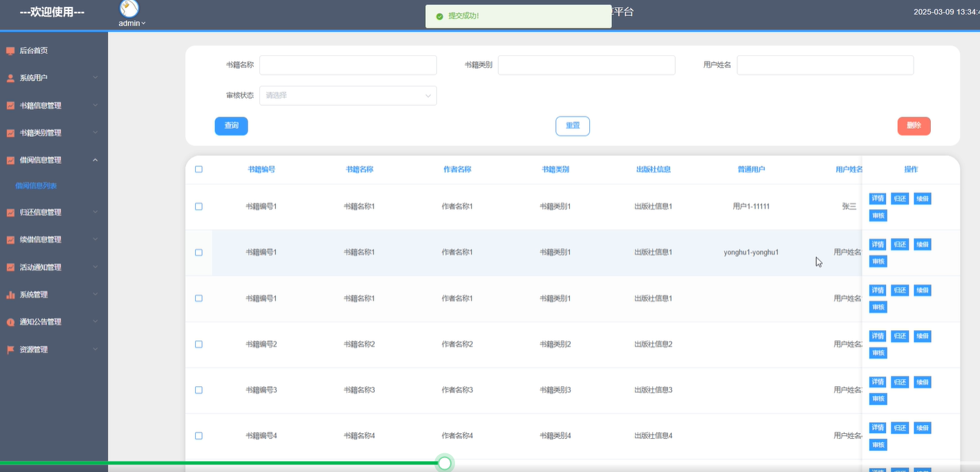The width and height of the screenshot is (980, 472).
Task: Expand 续借信息管理 using its chevron
Action: (95, 239)
